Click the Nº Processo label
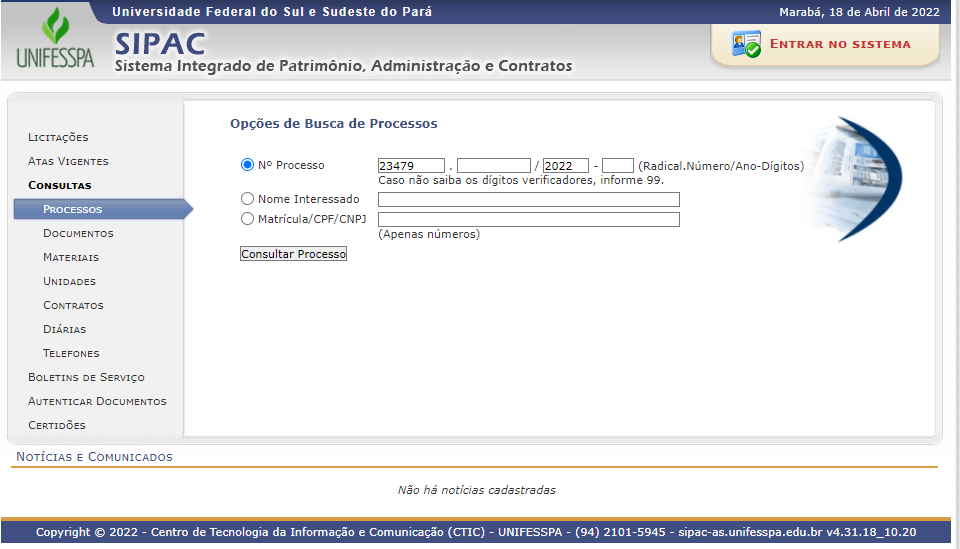The image size is (960, 549). tap(291, 165)
